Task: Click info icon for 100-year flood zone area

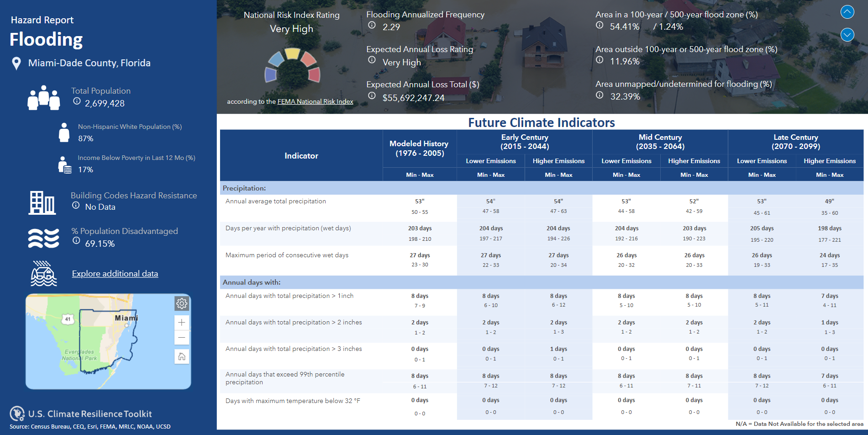Action: click(600, 25)
